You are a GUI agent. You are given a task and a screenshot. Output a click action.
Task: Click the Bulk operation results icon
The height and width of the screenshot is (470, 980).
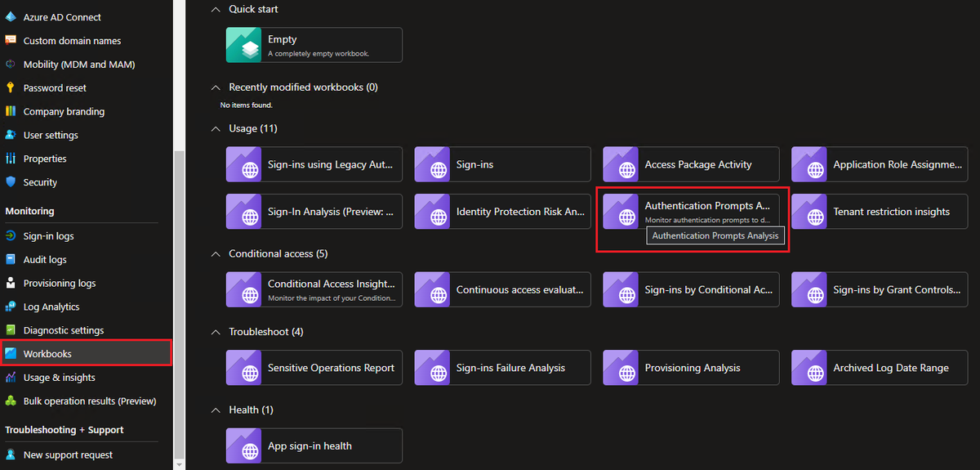11,401
